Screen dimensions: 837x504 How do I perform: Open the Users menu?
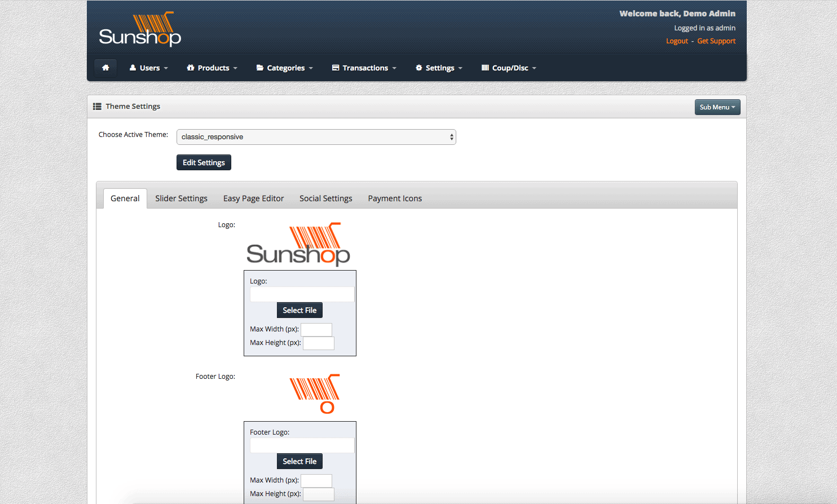(x=149, y=68)
